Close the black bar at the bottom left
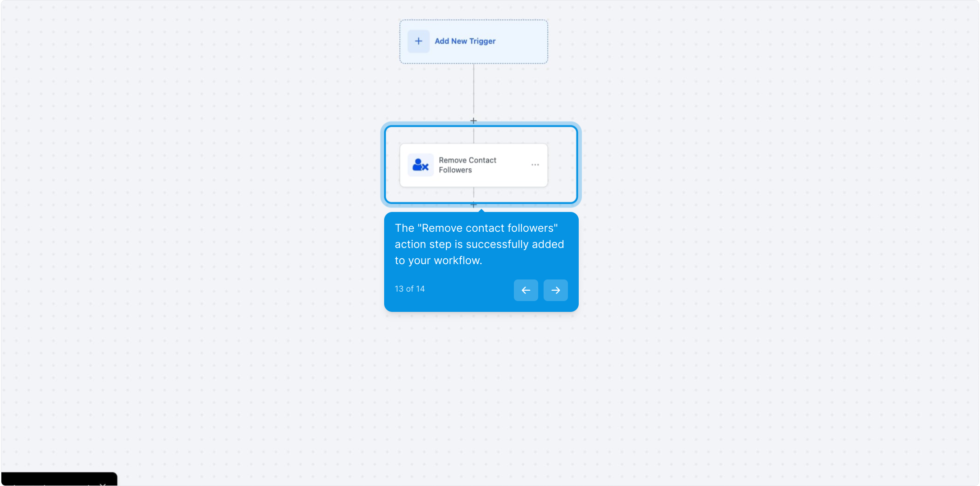This screenshot has width=980, height=486. pyautogui.click(x=103, y=484)
